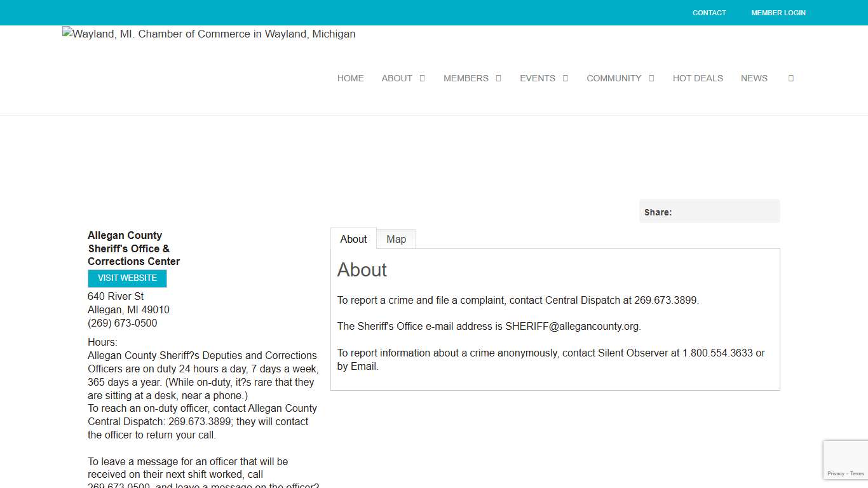
Task: Click the reCAPTCHA badge logo
Action: (x=846, y=455)
